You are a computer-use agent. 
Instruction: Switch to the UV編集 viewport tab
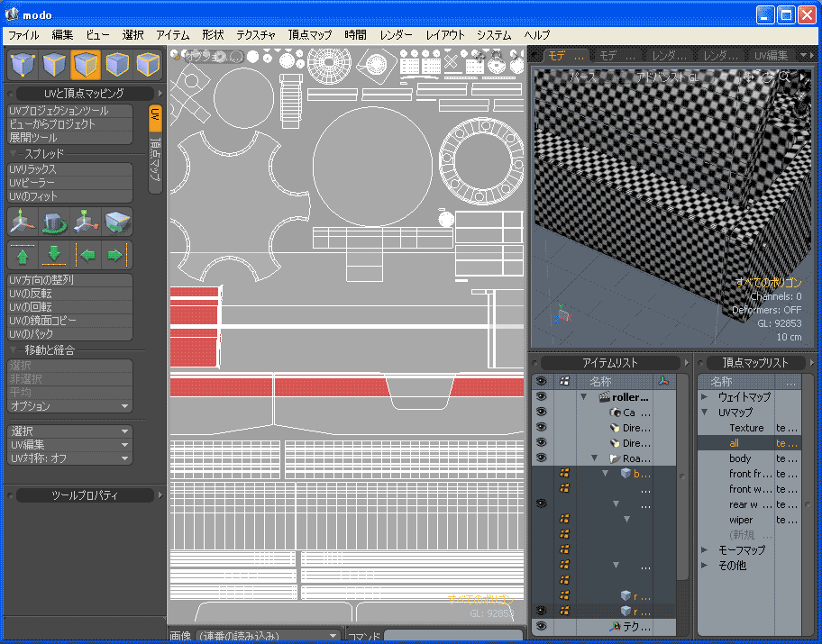click(771, 56)
